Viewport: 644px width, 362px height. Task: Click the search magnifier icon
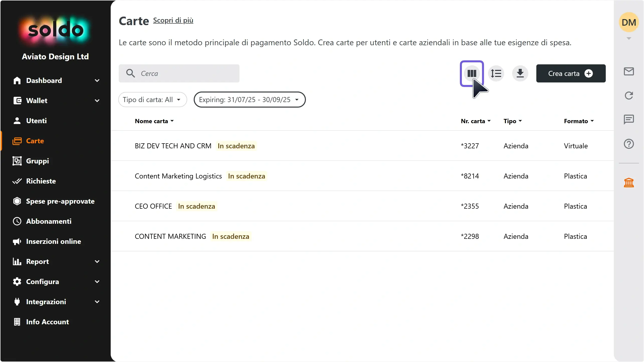pyautogui.click(x=131, y=73)
